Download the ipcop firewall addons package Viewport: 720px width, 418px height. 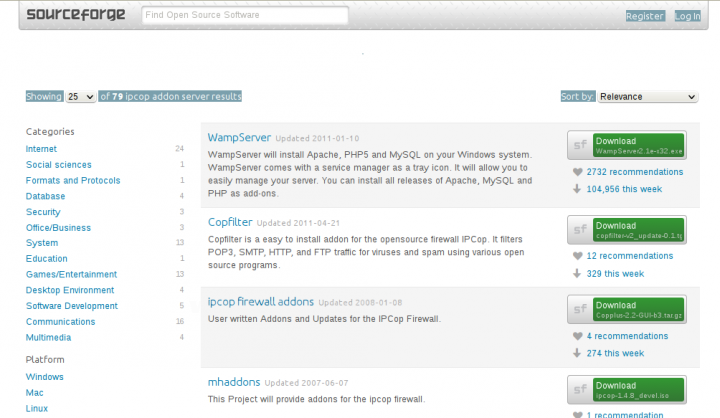pyautogui.click(x=638, y=310)
